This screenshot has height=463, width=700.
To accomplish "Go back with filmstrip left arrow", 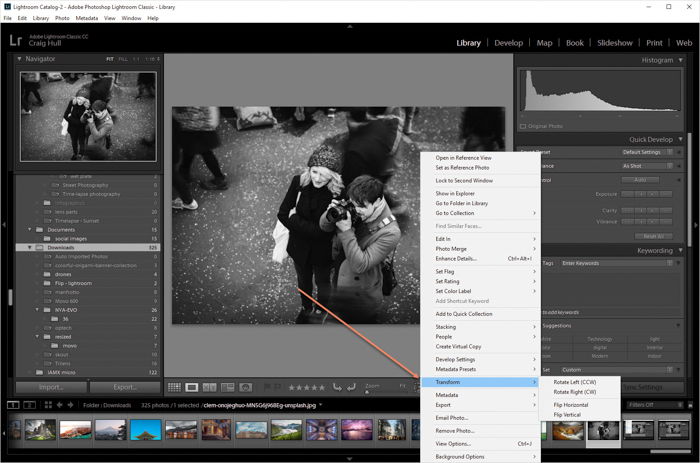I will pyautogui.click(x=59, y=405).
